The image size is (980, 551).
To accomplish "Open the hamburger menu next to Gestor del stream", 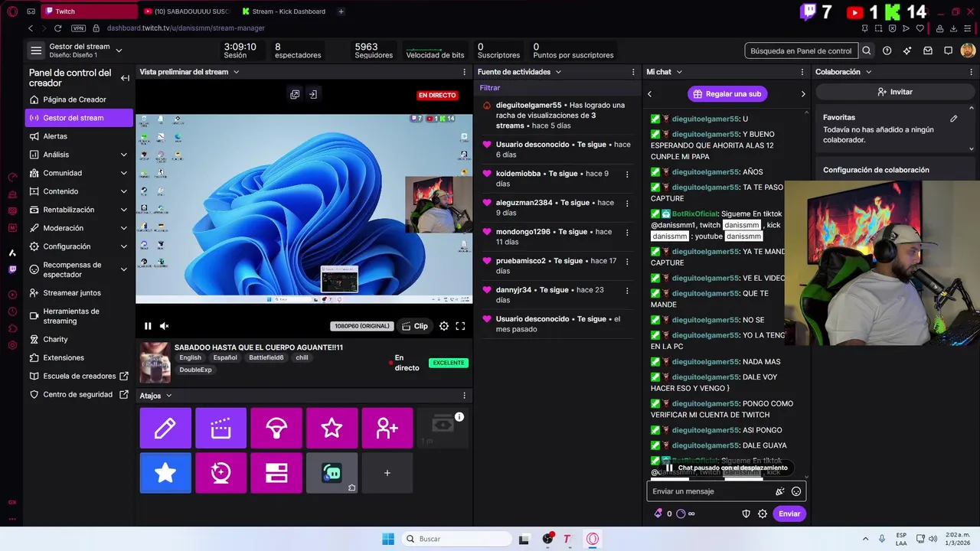I will pyautogui.click(x=36, y=51).
